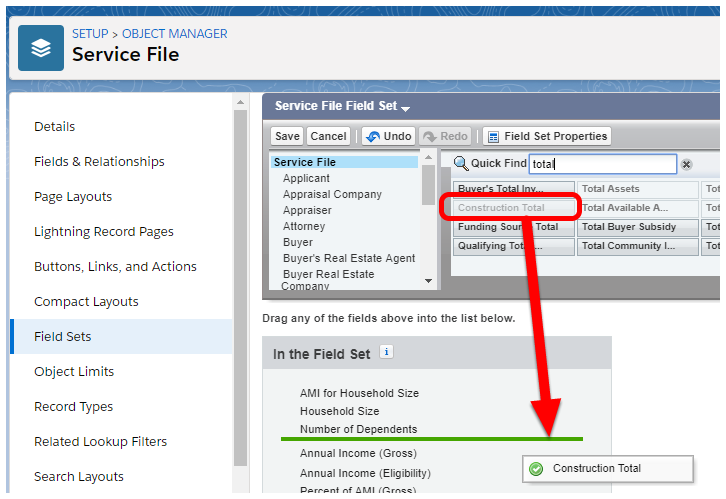Image resolution: width=726 pixels, height=499 pixels.
Task: Clear the Quick Find search box
Action: coord(686,164)
